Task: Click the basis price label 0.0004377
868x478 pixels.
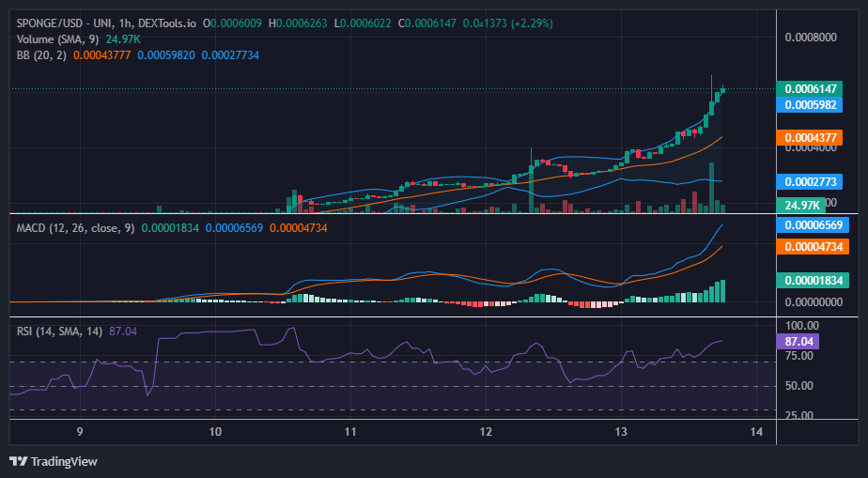Action: (810, 138)
